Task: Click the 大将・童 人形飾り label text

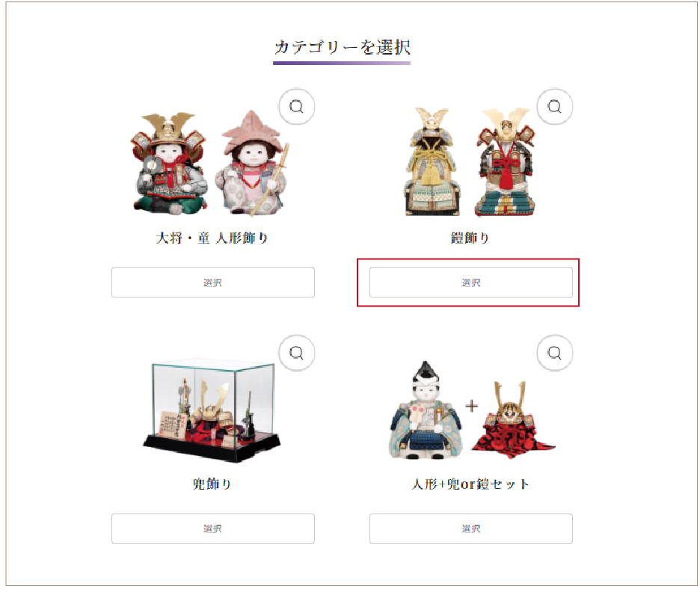Action: 212,238
